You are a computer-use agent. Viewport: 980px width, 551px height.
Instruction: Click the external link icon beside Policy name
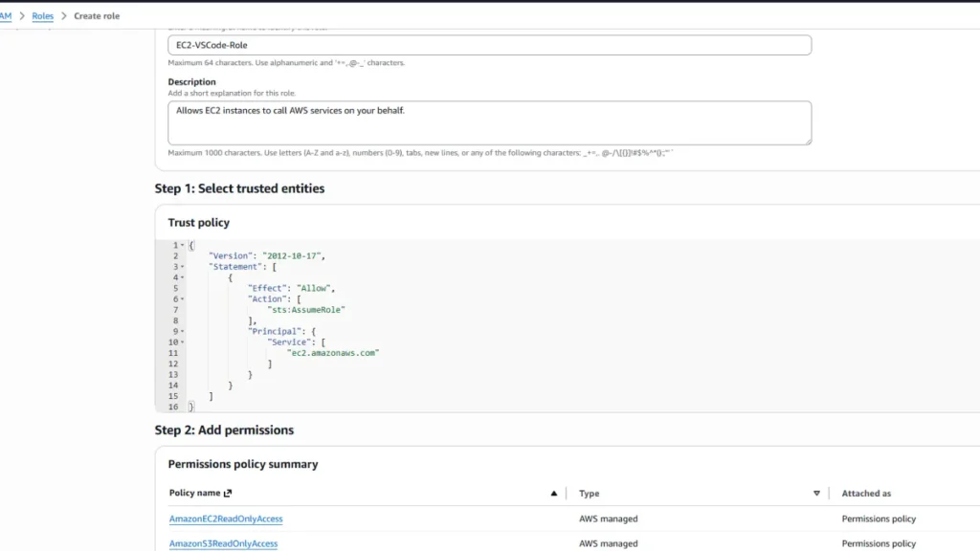228,494
